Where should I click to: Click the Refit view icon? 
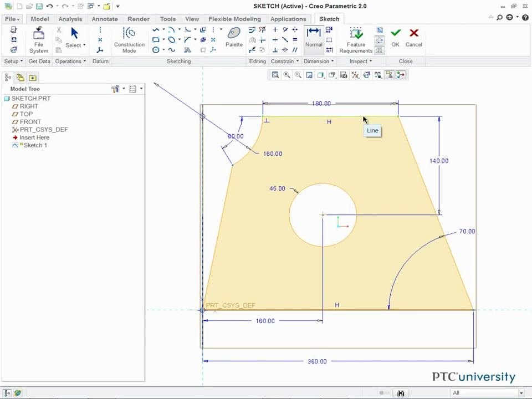click(275, 75)
